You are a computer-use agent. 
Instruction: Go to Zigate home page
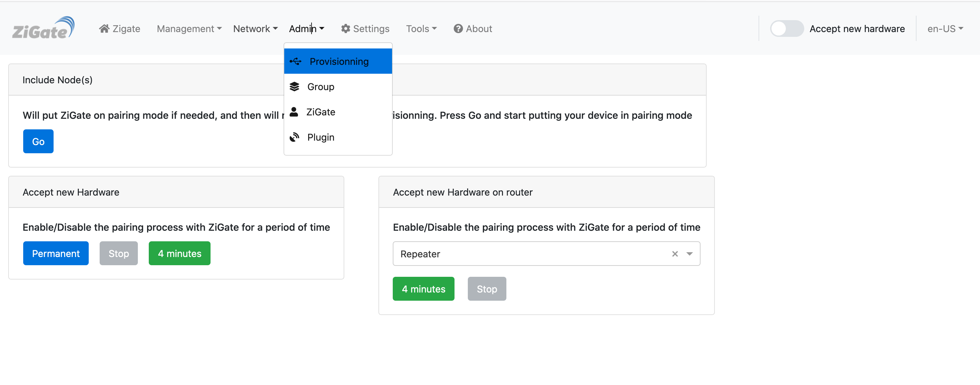[119, 29]
